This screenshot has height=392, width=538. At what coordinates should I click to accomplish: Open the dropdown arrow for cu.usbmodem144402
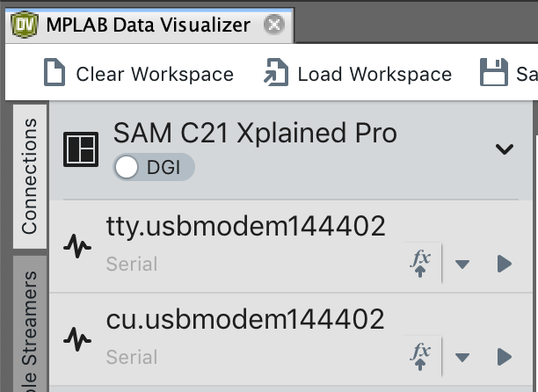(462, 357)
